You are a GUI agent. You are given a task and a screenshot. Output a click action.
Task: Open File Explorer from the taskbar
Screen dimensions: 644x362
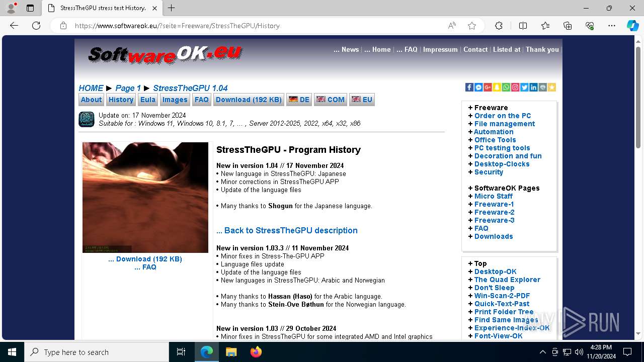coord(231,352)
